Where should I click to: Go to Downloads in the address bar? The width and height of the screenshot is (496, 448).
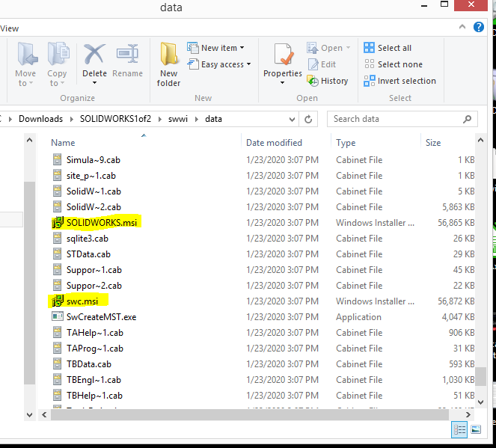(41, 119)
